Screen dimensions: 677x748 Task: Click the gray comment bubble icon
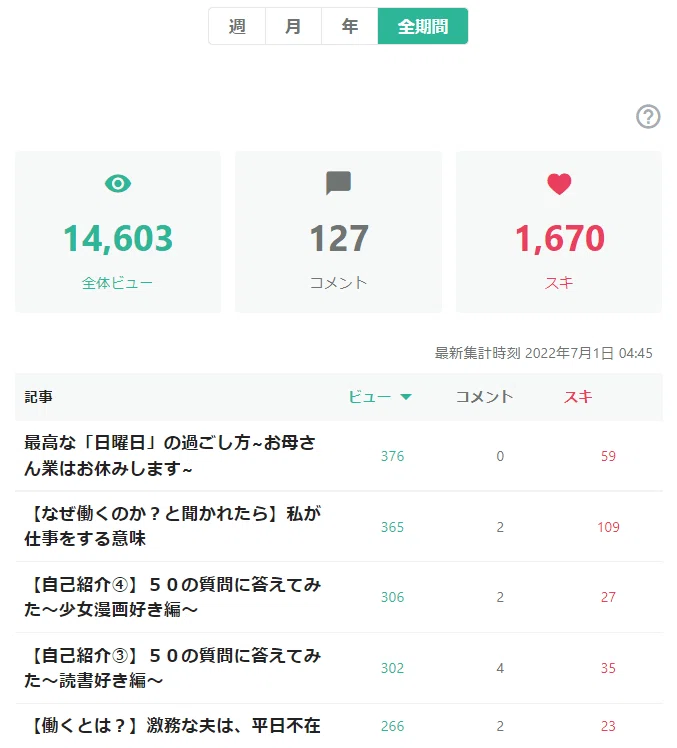(x=338, y=183)
